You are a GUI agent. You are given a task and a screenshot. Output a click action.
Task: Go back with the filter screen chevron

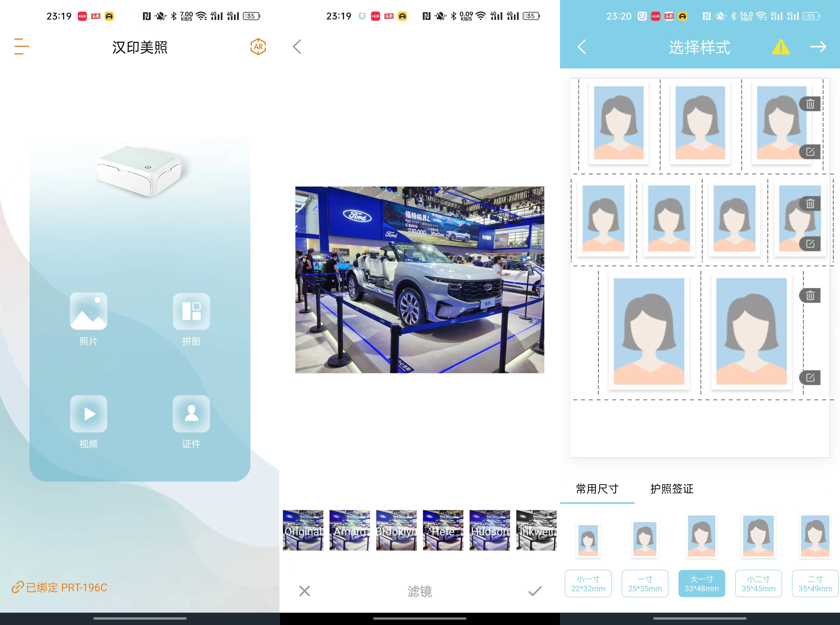tap(297, 46)
